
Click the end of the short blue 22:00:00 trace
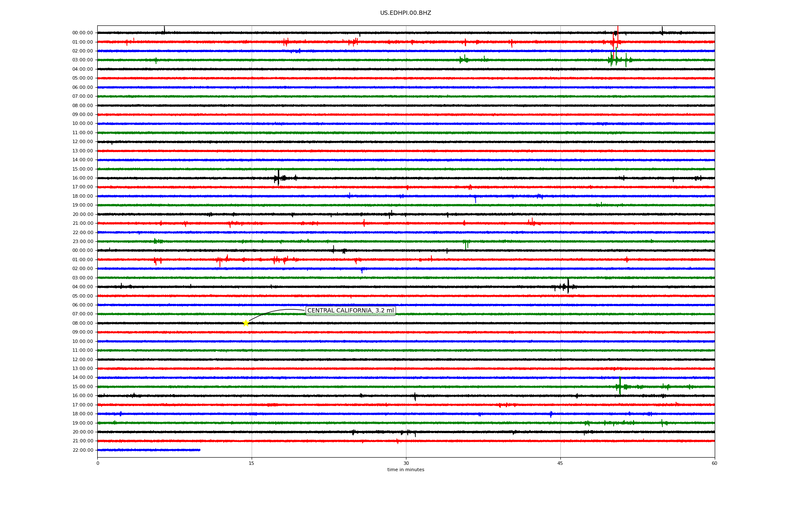click(200, 450)
